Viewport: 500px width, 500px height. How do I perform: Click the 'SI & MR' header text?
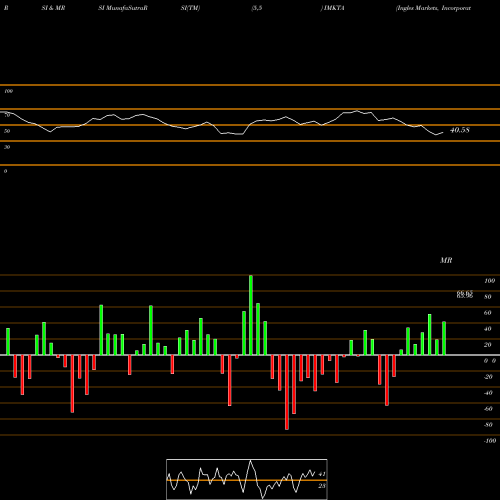click(53, 8)
